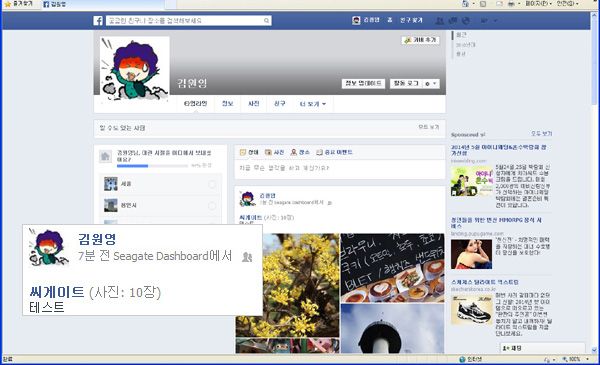Open the notifications globe icon

[466, 21]
